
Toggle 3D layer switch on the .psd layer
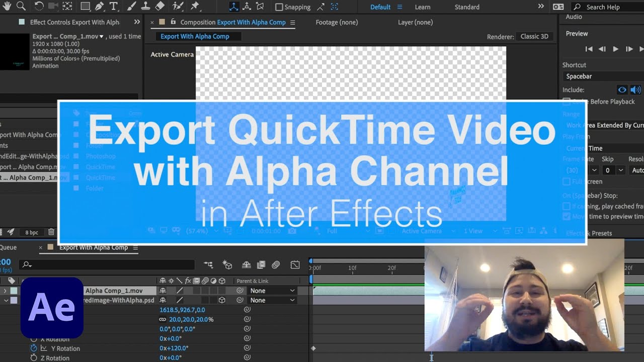coord(222,300)
